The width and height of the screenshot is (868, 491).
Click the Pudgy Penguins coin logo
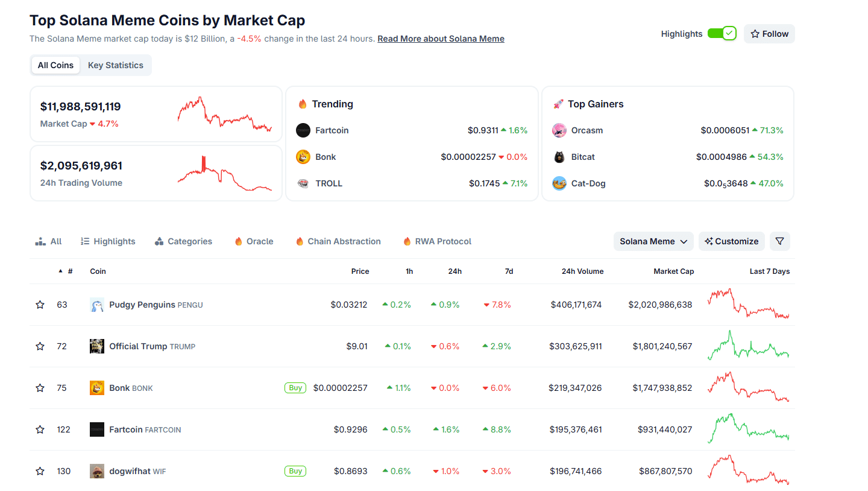point(97,305)
